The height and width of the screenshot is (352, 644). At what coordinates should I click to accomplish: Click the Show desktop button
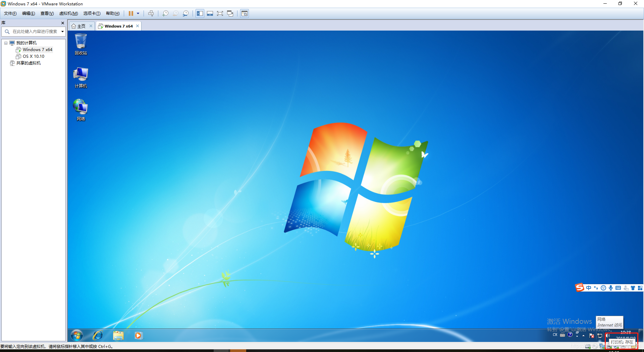tap(641, 335)
